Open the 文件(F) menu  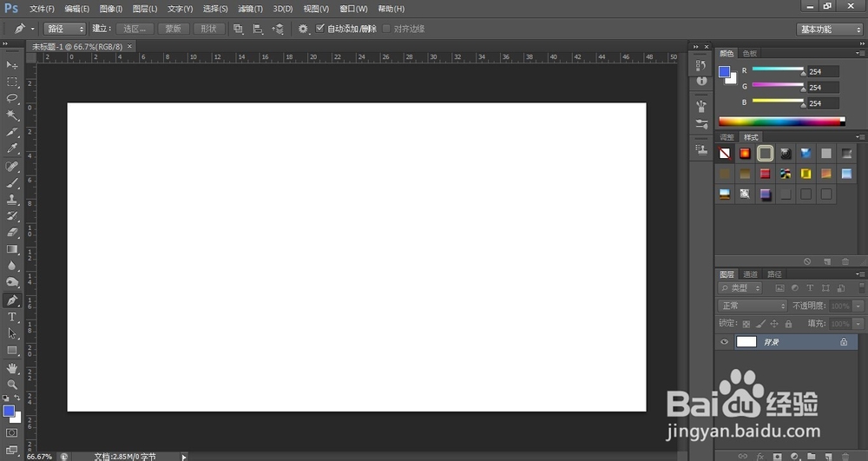point(42,9)
